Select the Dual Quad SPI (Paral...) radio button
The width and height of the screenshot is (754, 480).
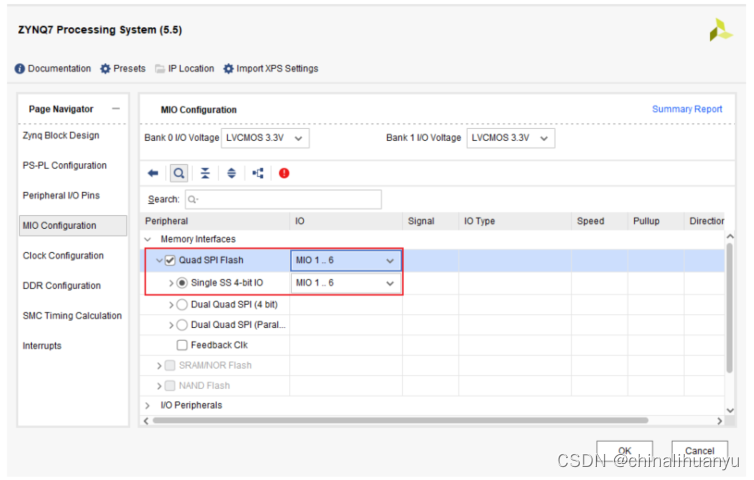pyautogui.click(x=182, y=325)
